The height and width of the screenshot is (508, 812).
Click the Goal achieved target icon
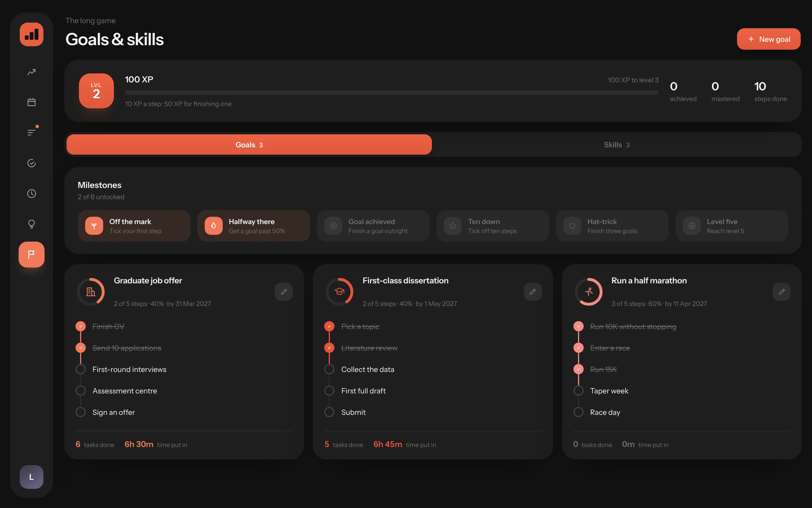click(333, 226)
